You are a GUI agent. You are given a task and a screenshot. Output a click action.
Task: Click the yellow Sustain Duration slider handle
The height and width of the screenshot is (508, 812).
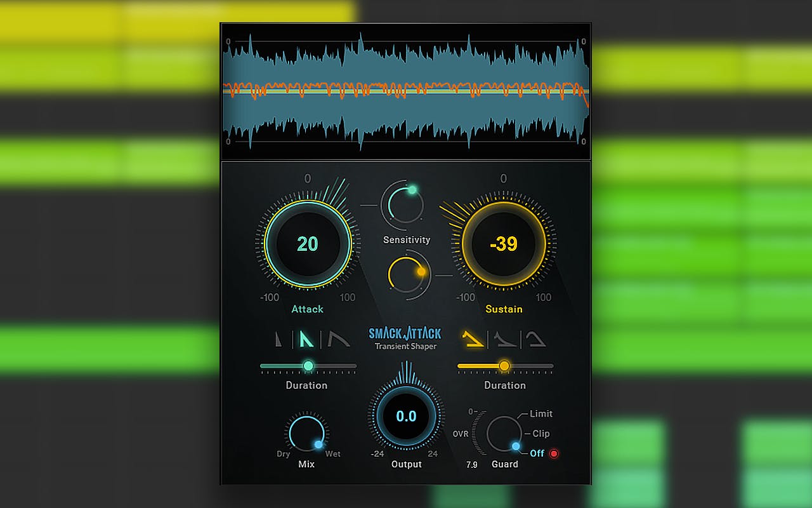504,366
